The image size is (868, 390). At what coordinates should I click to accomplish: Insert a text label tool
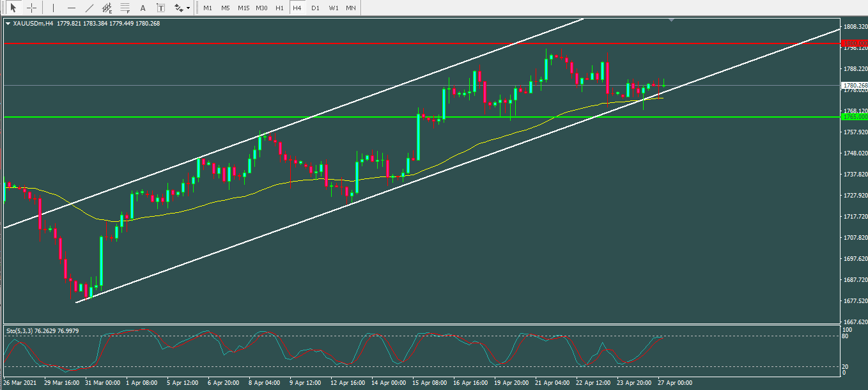pyautogui.click(x=160, y=8)
